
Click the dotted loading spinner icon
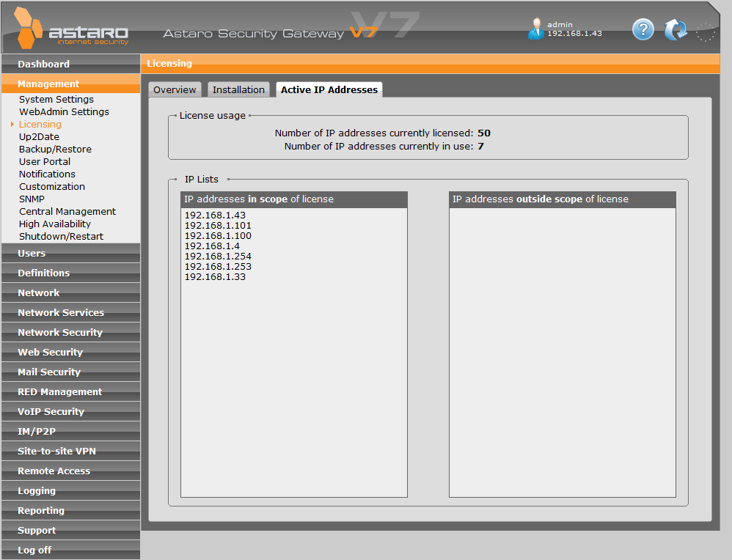click(706, 32)
